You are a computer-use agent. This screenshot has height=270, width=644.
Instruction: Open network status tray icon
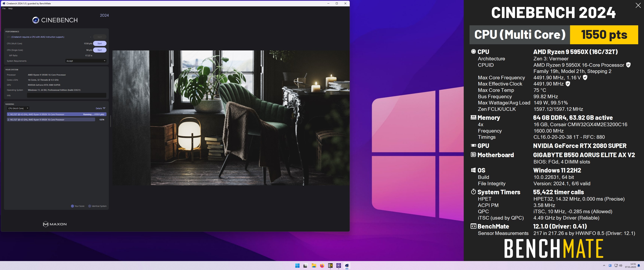click(x=616, y=265)
